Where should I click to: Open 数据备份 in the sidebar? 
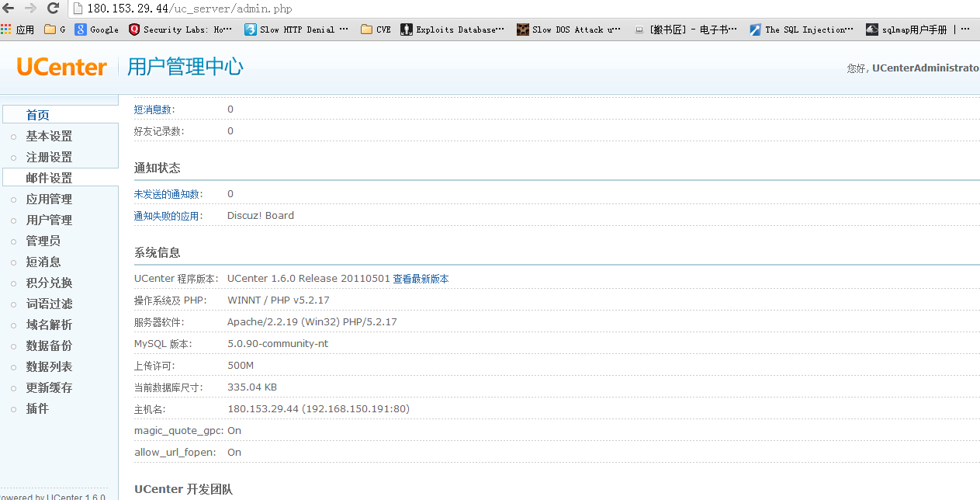(x=49, y=345)
